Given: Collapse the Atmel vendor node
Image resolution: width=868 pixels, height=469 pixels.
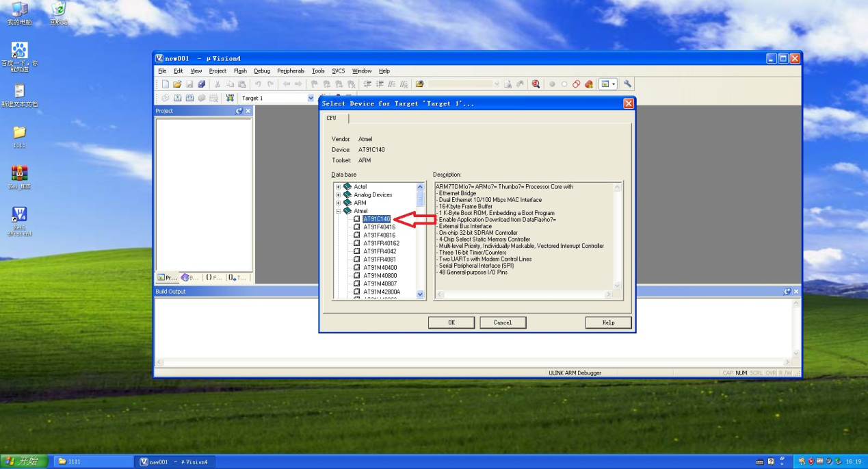Looking at the screenshot, I should coord(338,211).
